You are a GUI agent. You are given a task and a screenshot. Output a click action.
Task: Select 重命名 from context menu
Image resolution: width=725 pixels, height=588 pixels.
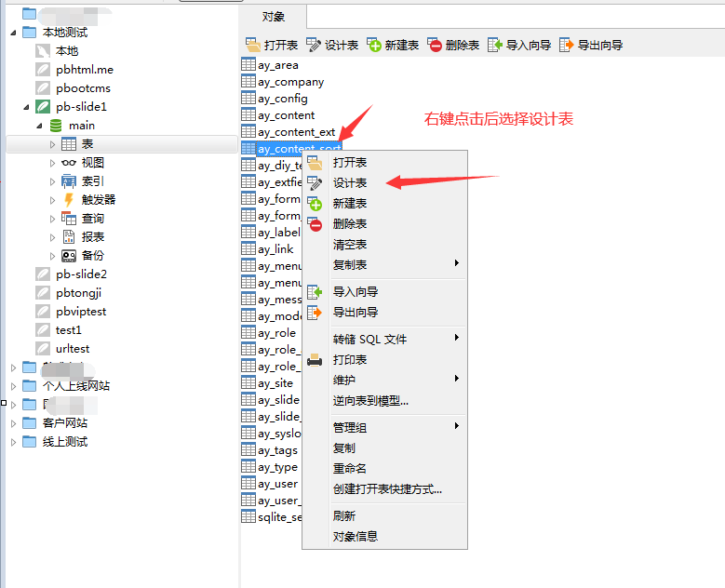point(350,468)
